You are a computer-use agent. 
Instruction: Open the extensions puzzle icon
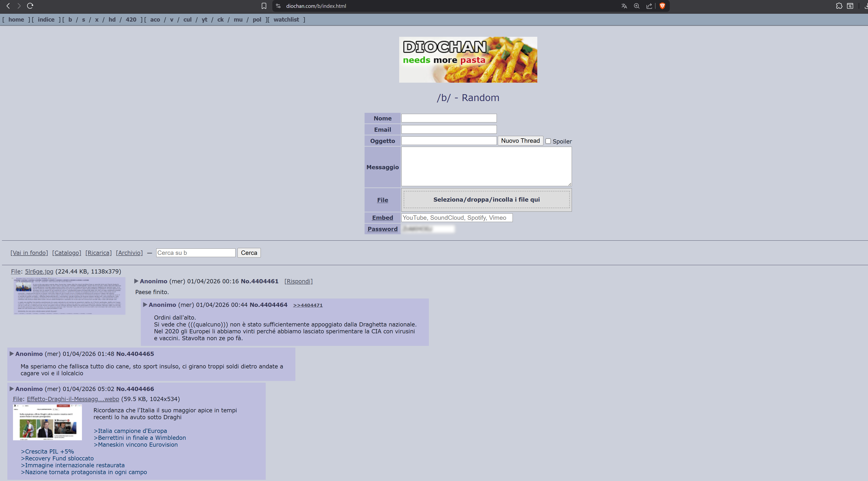pos(839,6)
